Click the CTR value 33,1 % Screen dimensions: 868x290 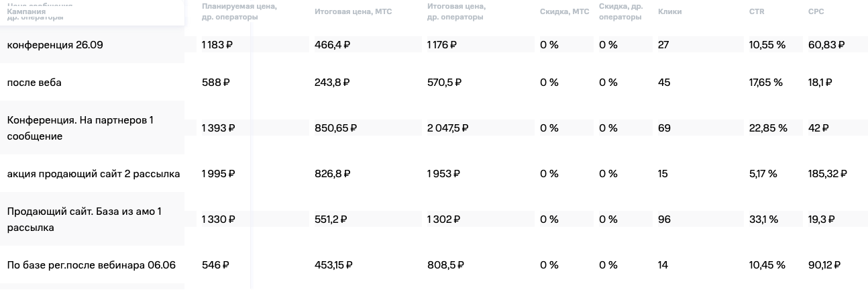[764, 220]
